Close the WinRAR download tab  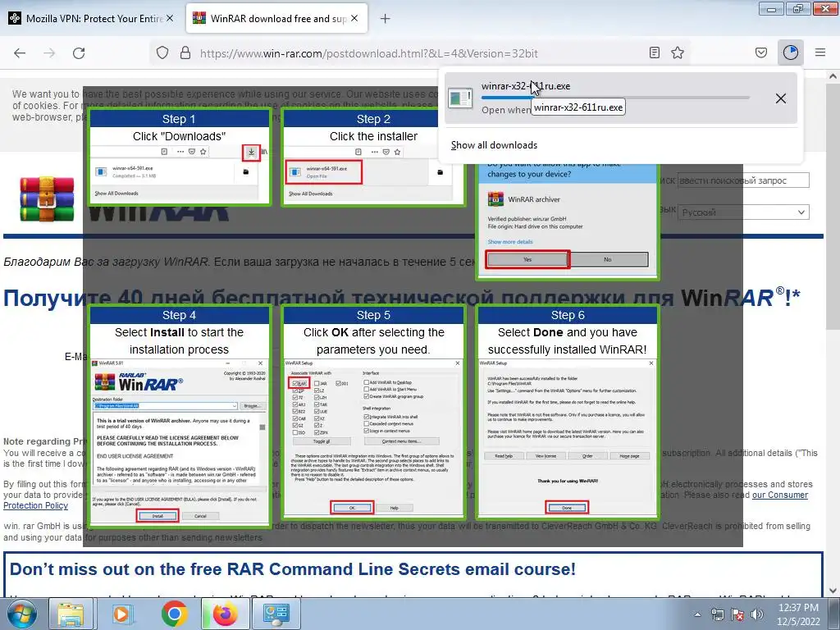354,18
